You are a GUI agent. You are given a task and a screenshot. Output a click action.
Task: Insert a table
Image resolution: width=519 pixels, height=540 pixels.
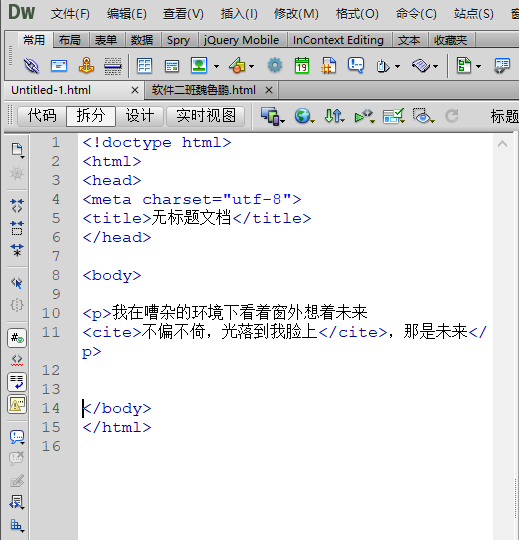[144, 65]
